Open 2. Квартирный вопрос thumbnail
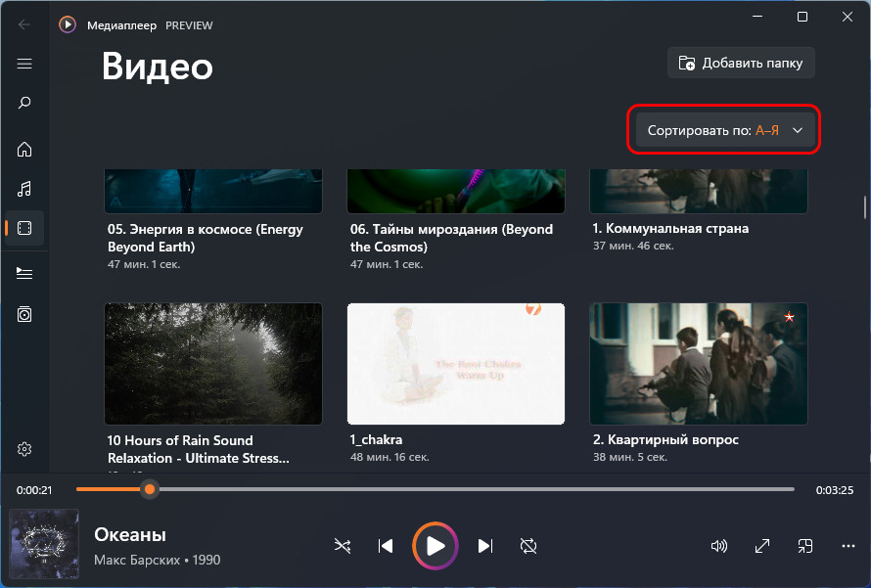 (698, 364)
